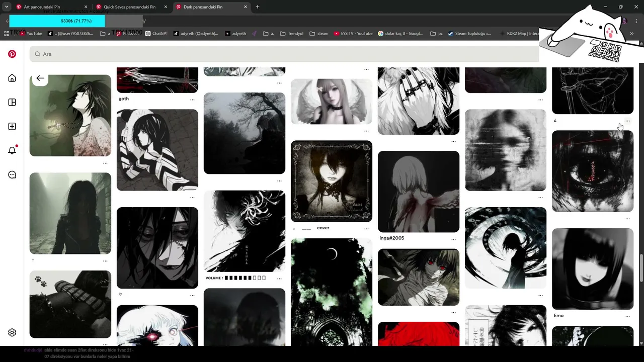
Task: Go to the Pinterest home feed icon
Action: click(12, 78)
